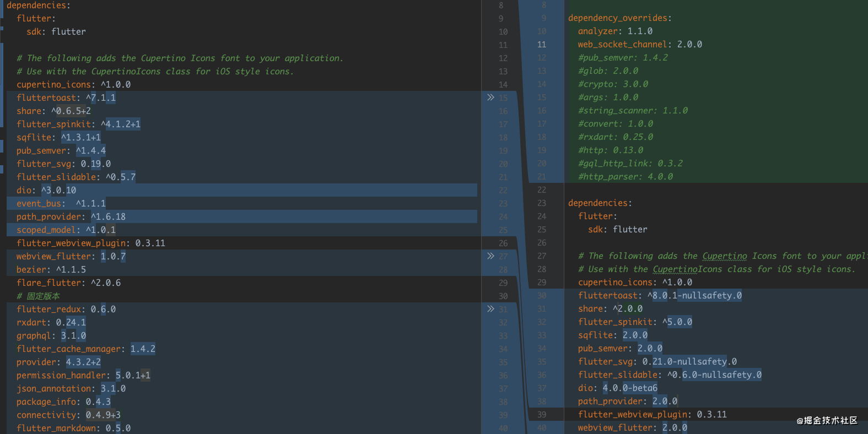Apply the diff change arrow at line 27
Screen dimensions: 868x434
click(490, 256)
